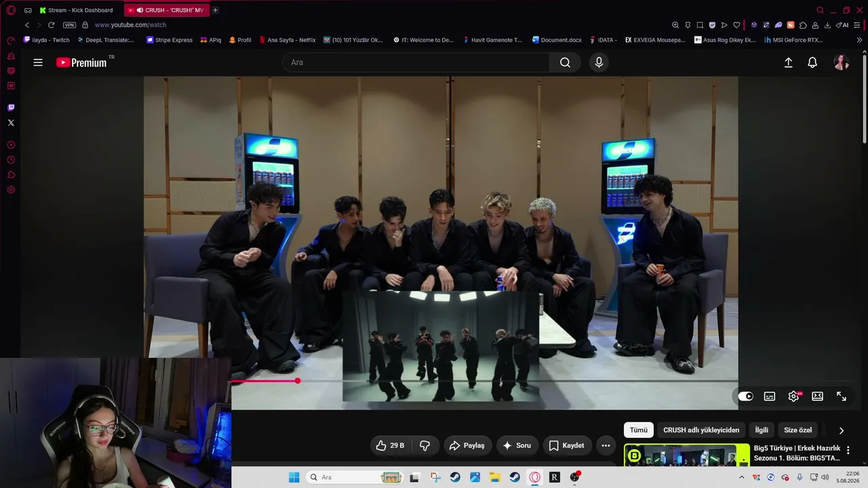The image size is (868, 488).
Task: Open the Big5 Türkiye video thumbnail
Action: 687,455
